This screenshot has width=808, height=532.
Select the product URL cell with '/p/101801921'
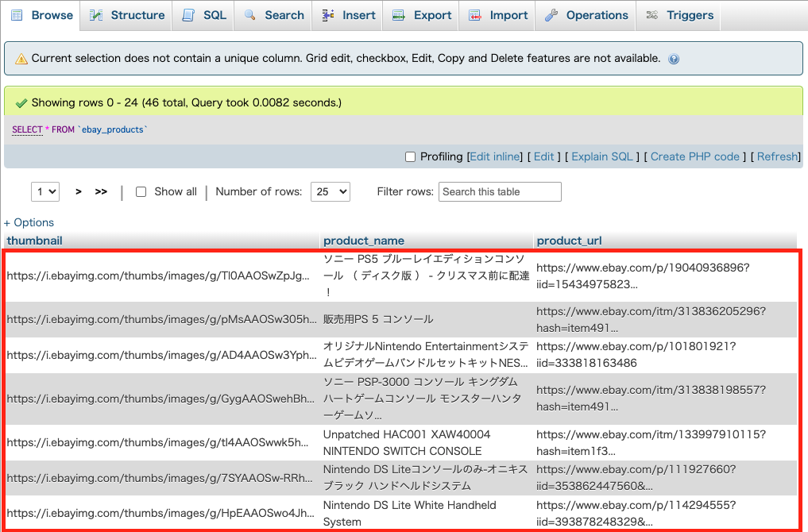pos(665,356)
